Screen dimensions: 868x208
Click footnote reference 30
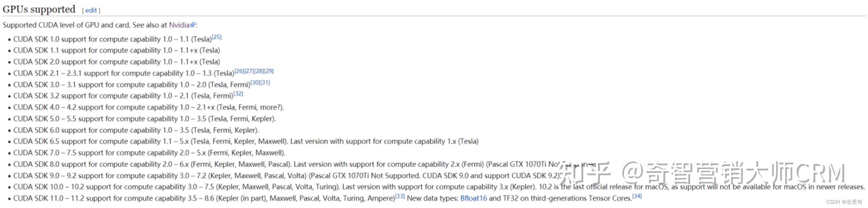(255, 82)
